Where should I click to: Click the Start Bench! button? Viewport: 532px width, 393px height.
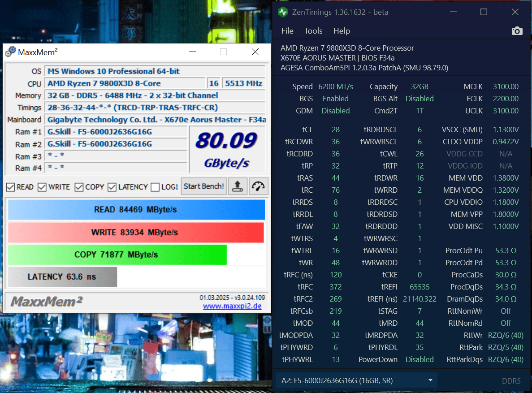[x=203, y=186]
